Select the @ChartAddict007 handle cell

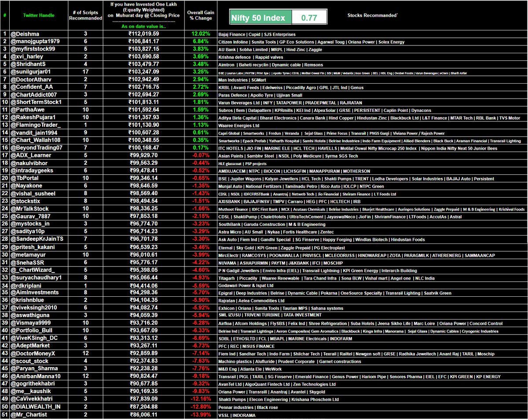pos(39,94)
